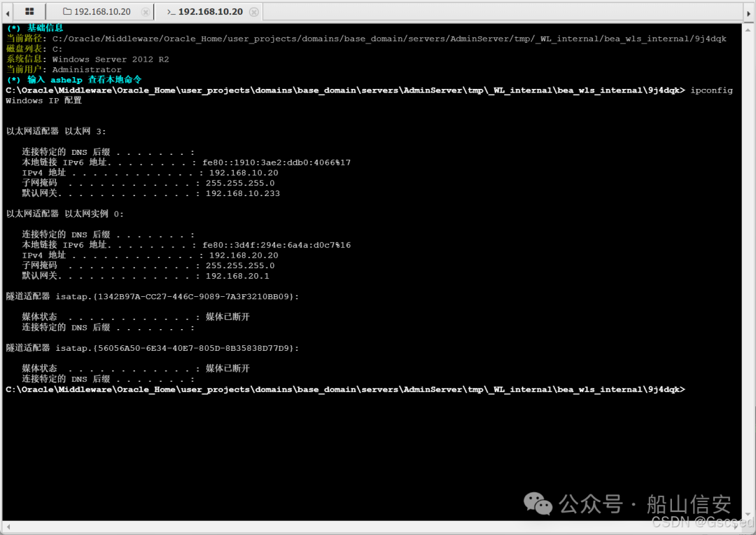
Task: Click the tab bar right scroll arrow
Action: pyautogui.click(x=749, y=13)
